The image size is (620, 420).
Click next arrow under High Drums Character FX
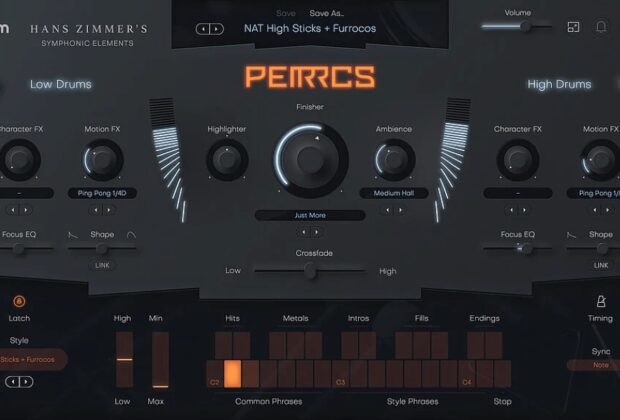(x=524, y=210)
